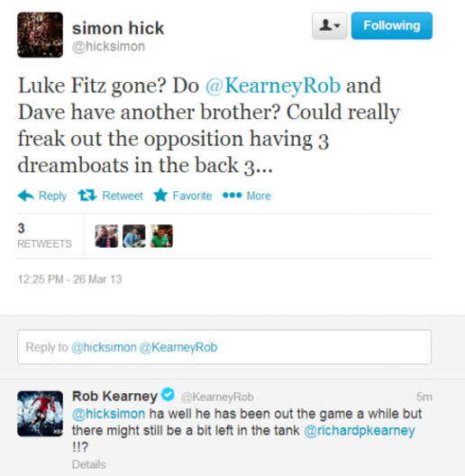Image resolution: width=465 pixels, height=476 pixels.
Task: View the third retweeter in green shirt
Action: tap(161, 236)
